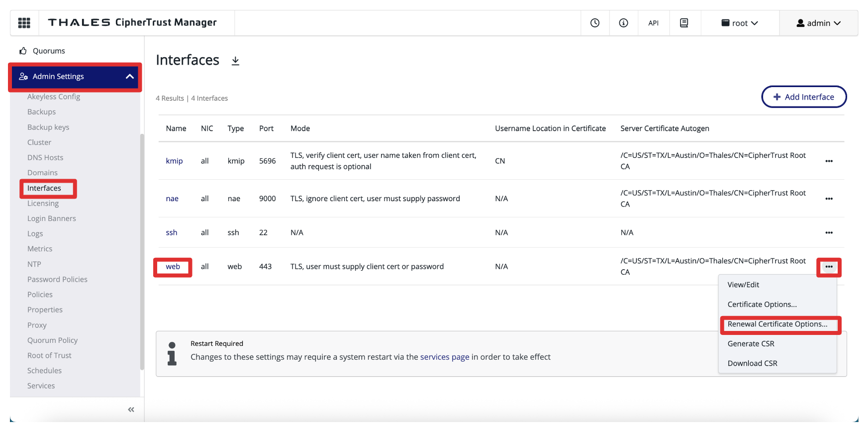Click the clock history icon in header
This screenshot has height=432, width=868.
595,23
